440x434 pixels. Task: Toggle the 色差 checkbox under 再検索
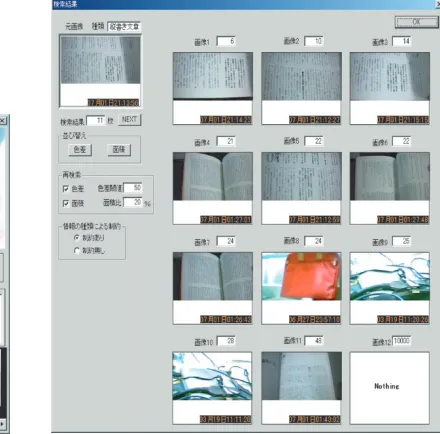66,189
